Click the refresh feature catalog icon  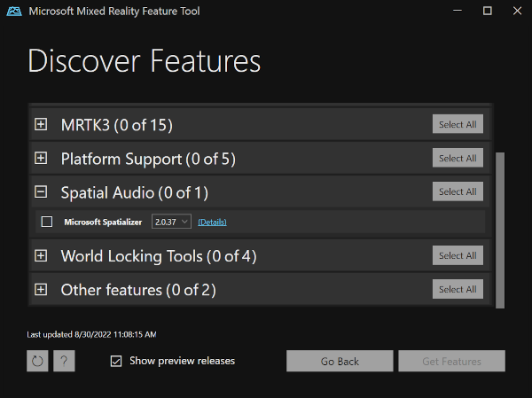[x=37, y=361]
